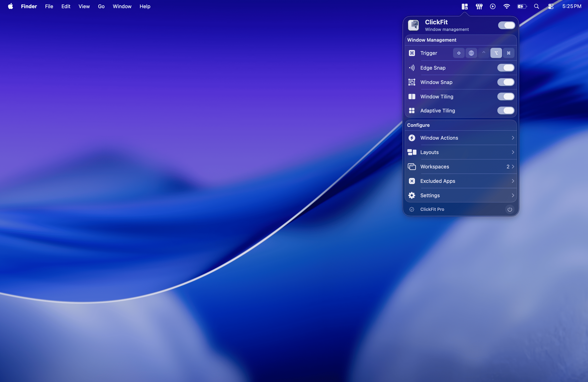Turn off Edge Snap
This screenshot has width=588, height=382.
click(506, 68)
